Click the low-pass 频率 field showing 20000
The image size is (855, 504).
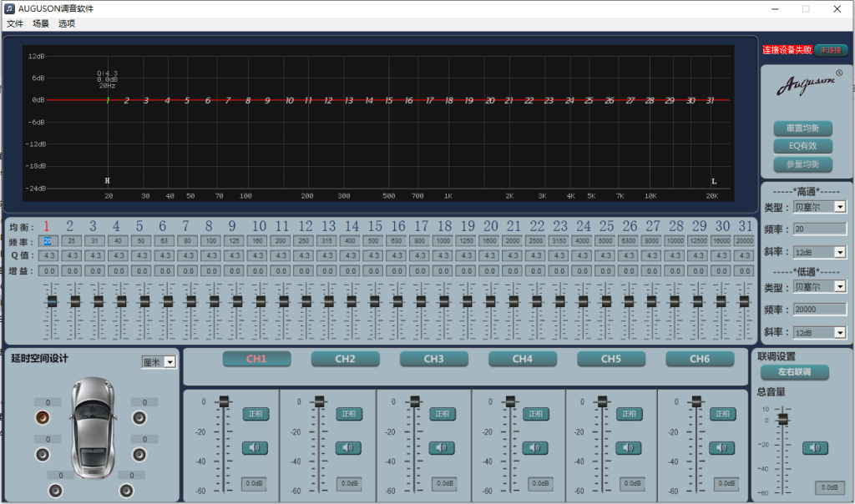click(820, 309)
